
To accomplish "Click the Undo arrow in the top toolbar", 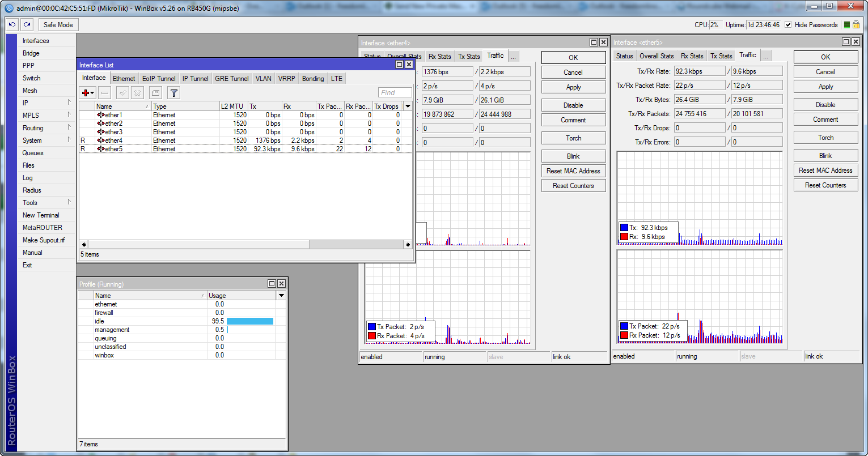I will pos(12,25).
